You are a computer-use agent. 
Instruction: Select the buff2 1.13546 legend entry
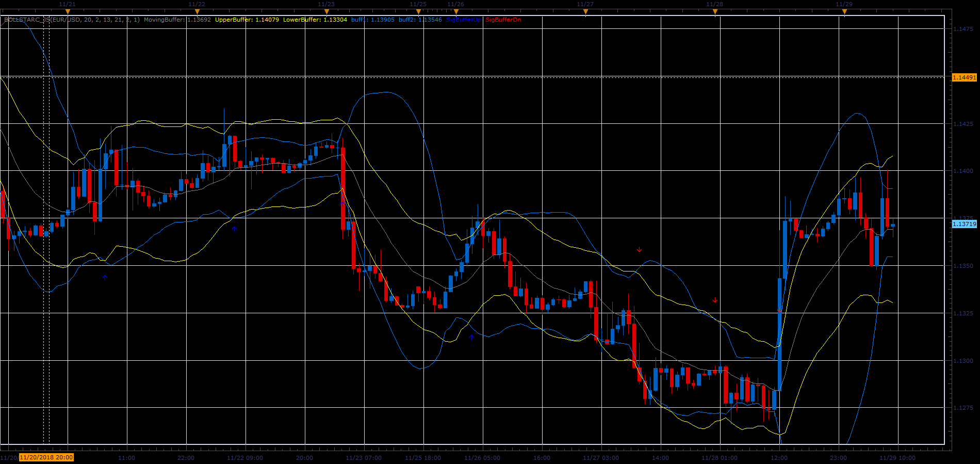coord(420,20)
